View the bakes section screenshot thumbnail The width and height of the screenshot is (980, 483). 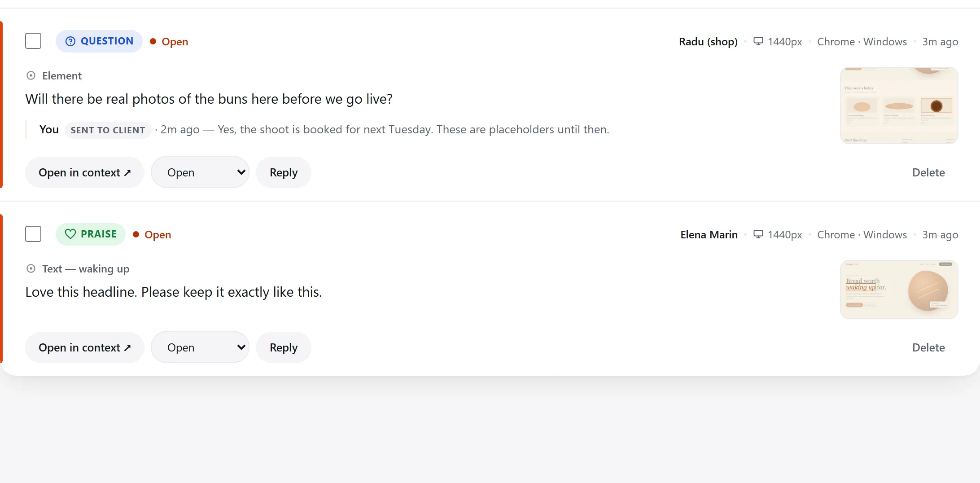point(899,105)
